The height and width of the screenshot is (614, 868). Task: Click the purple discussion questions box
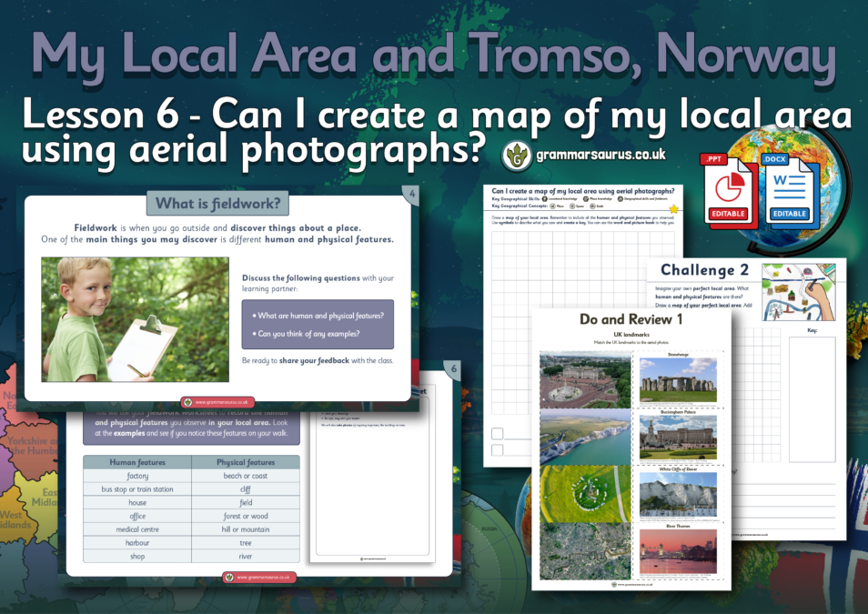(x=317, y=325)
